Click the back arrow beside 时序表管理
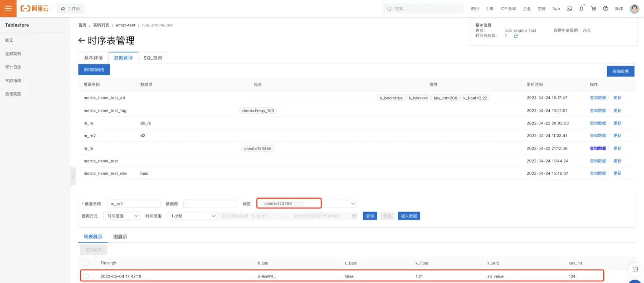 click(82, 41)
